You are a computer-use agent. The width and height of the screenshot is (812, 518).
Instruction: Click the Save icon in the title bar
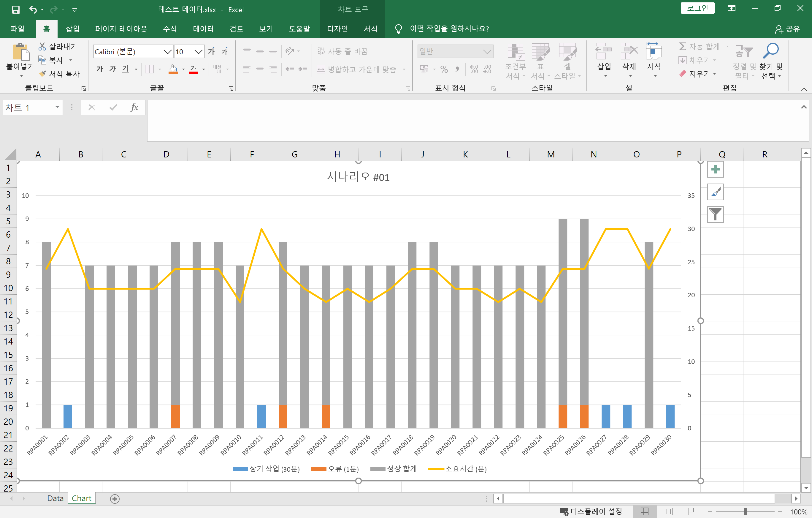coord(15,10)
